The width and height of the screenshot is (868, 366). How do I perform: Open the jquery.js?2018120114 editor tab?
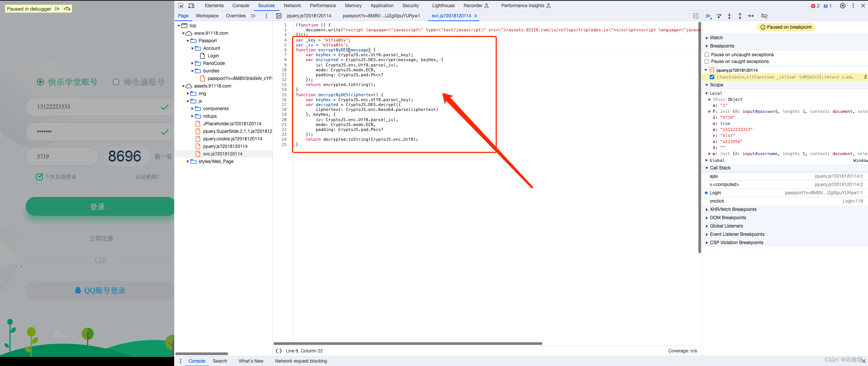[x=309, y=16]
